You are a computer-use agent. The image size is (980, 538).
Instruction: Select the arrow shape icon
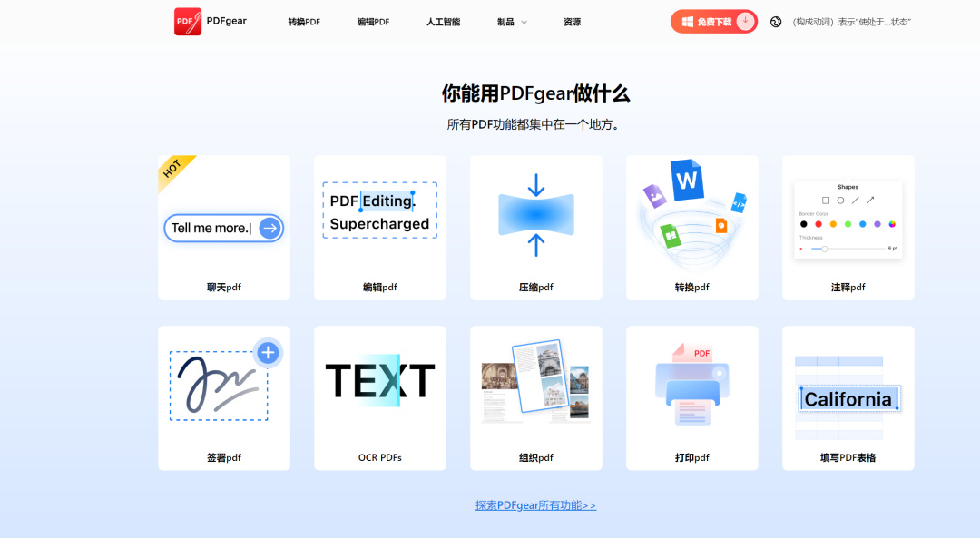pyautogui.click(x=870, y=201)
